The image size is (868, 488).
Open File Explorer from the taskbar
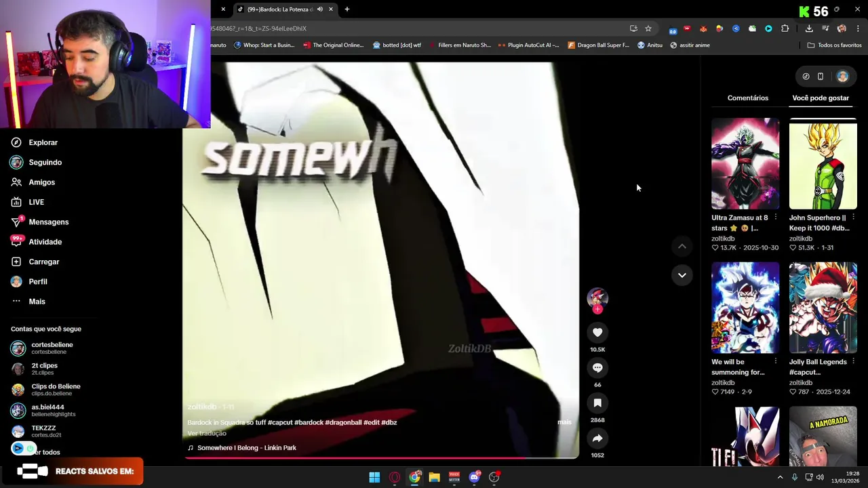click(x=434, y=477)
